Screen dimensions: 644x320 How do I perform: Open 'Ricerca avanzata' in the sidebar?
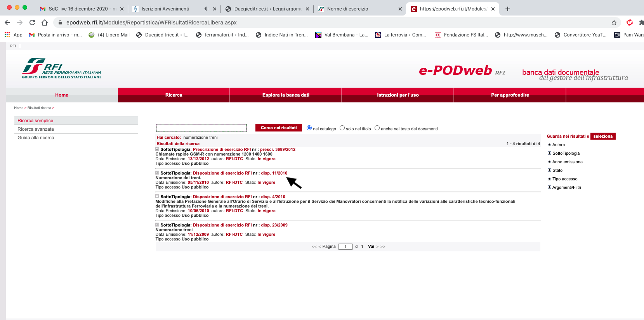coord(36,129)
